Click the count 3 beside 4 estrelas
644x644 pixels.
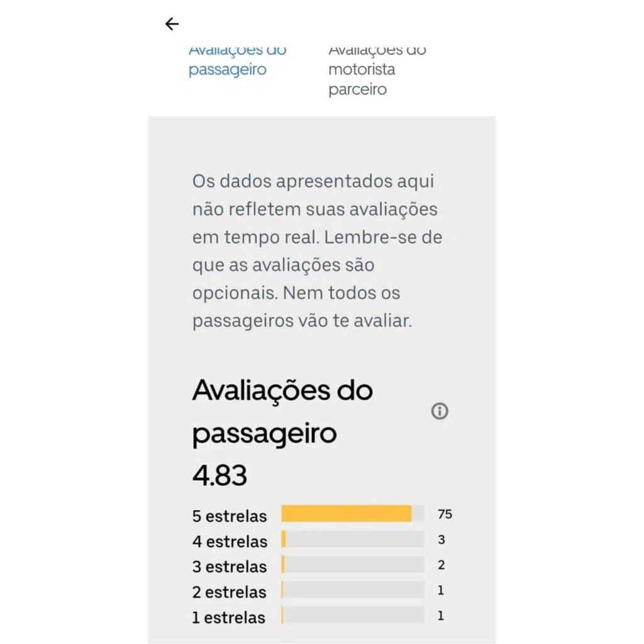point(441,540)
